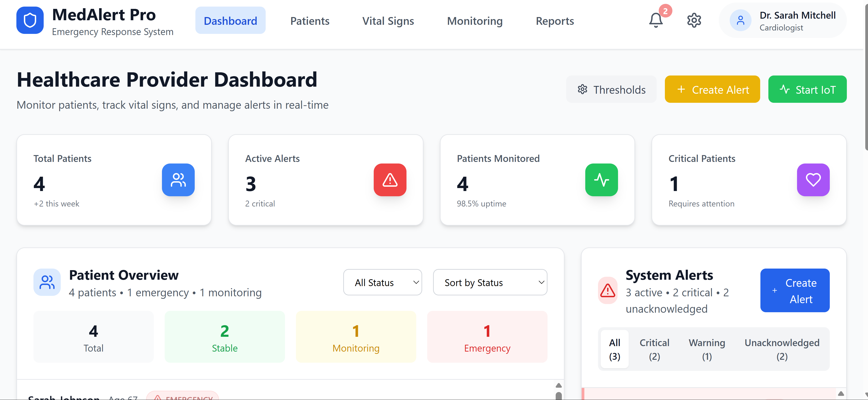Filter alerts by Critical (2) tab
This screenshot has width=868, height=400.
[654, 350]
